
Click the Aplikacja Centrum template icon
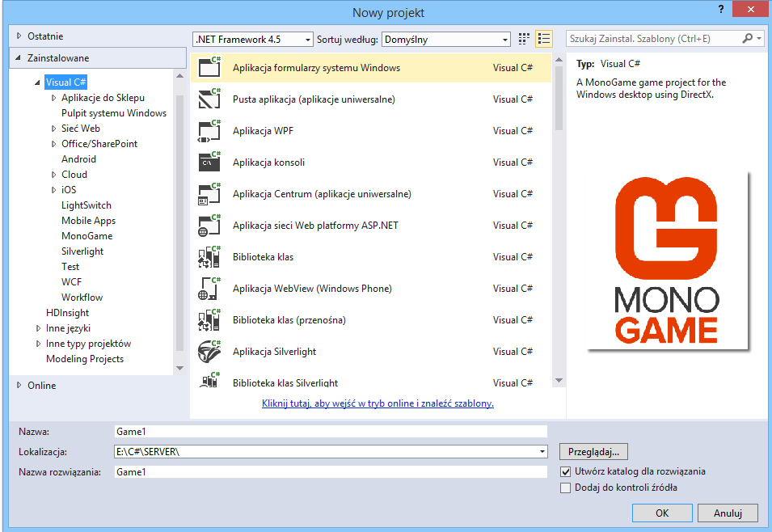pos(209,193)
